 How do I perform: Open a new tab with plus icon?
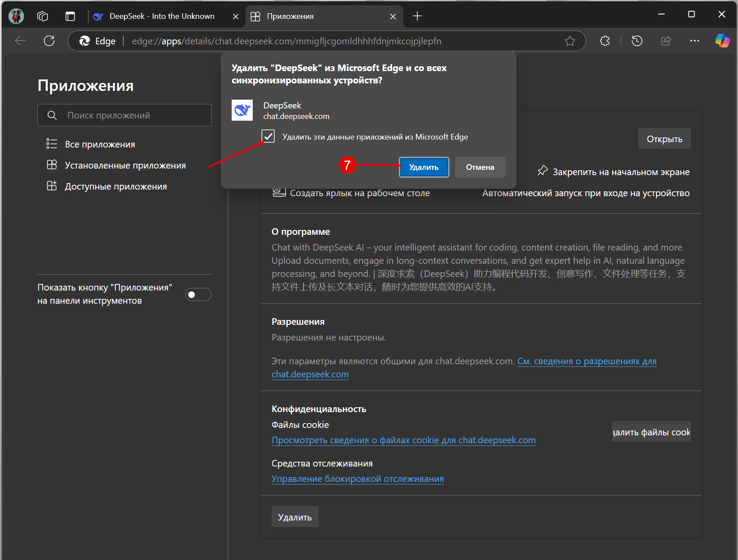[x=417, y=16]
